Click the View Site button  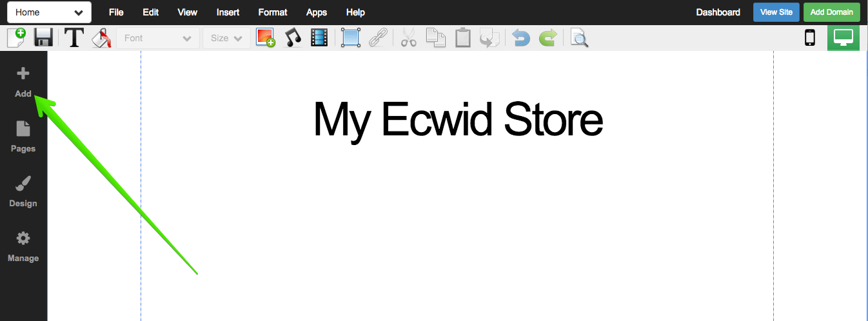pos(776,12)
